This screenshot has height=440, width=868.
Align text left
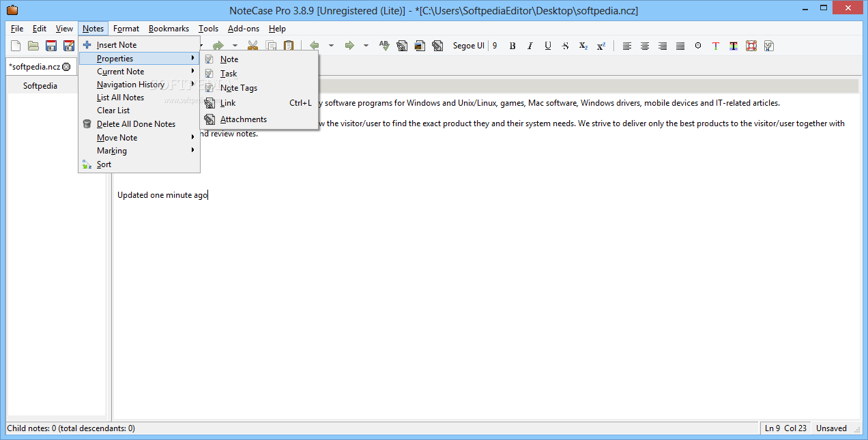tap(627, 46)
